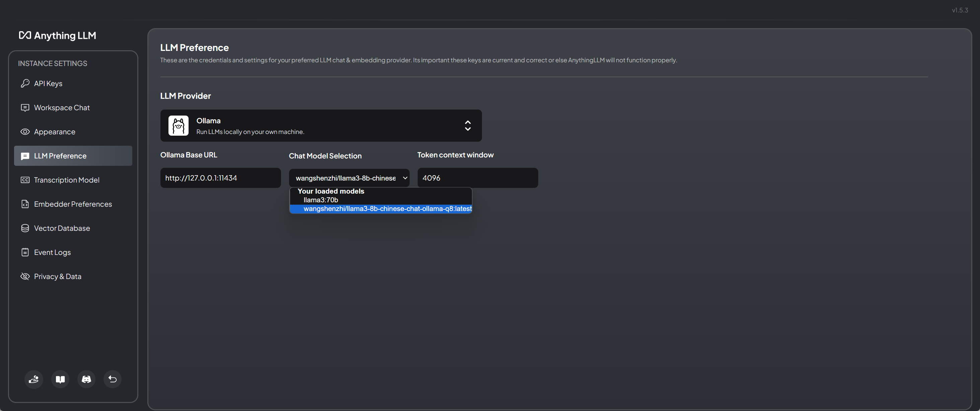
Task: Open the Workspace Chat settings
Action: click(62, 107)
